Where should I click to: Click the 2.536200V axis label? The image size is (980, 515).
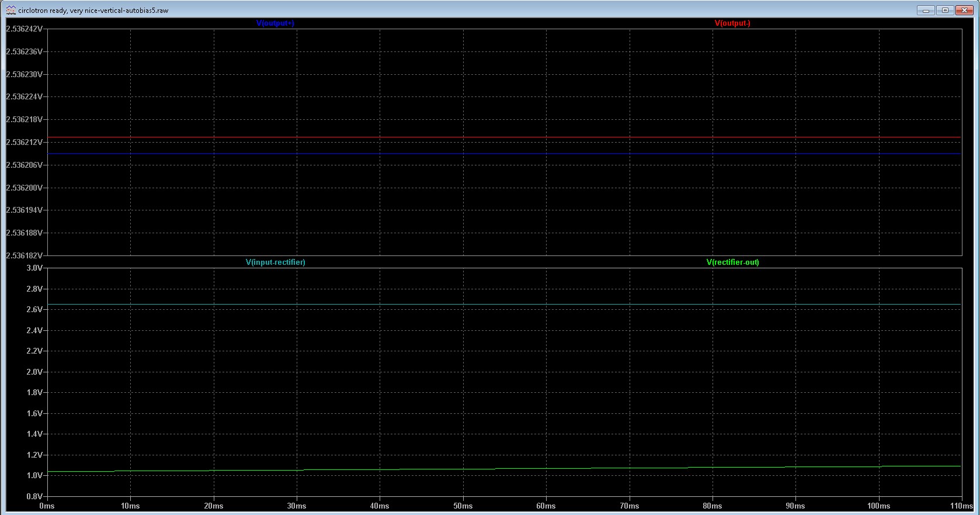tap(24, 188)
